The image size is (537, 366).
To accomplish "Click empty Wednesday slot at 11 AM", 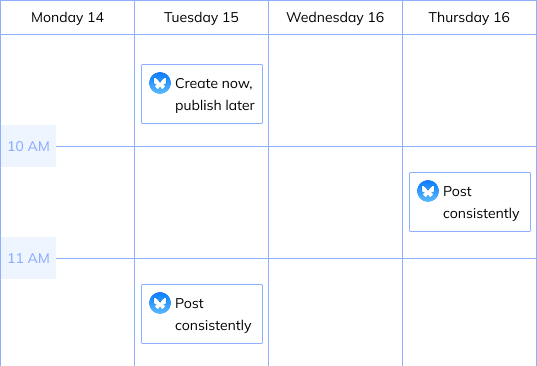I will pos(335,312).
